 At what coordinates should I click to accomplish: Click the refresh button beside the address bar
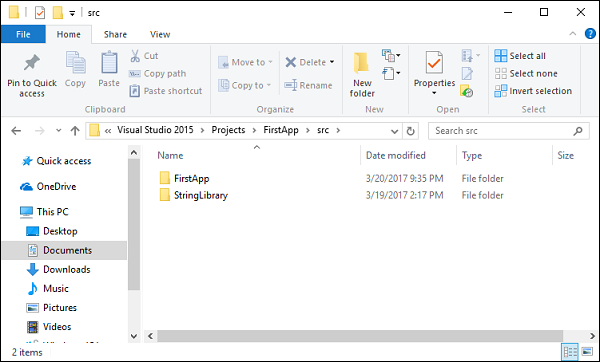(x=410, y=131)
